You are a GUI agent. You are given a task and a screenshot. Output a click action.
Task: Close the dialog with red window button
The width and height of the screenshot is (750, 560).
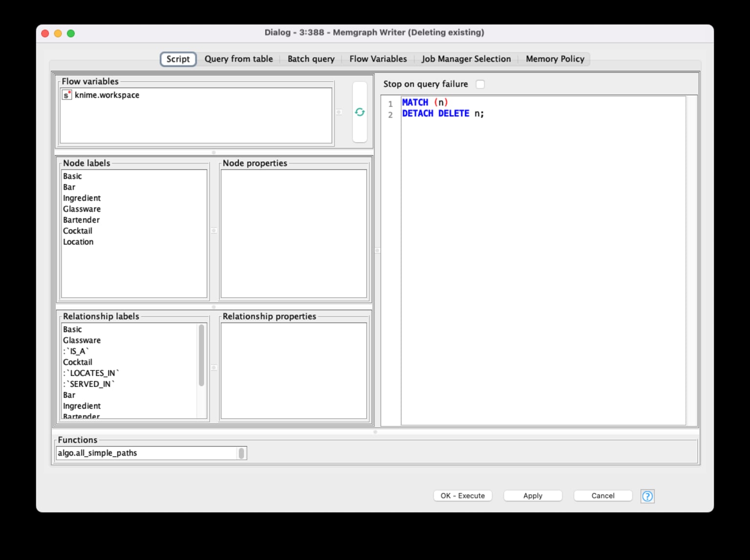45,33
